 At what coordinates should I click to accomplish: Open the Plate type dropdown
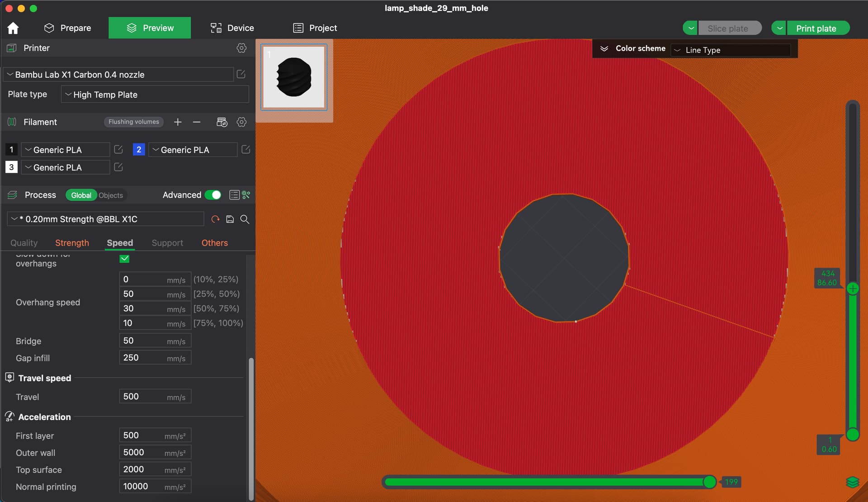155,95
